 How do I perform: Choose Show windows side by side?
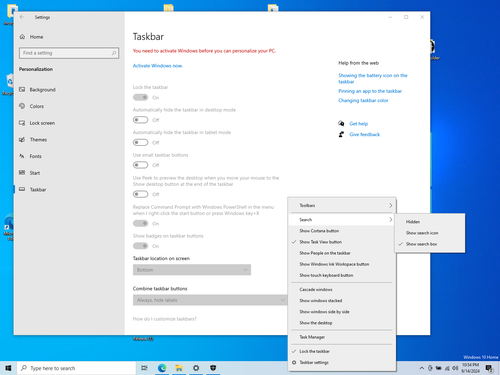[342, 312]
